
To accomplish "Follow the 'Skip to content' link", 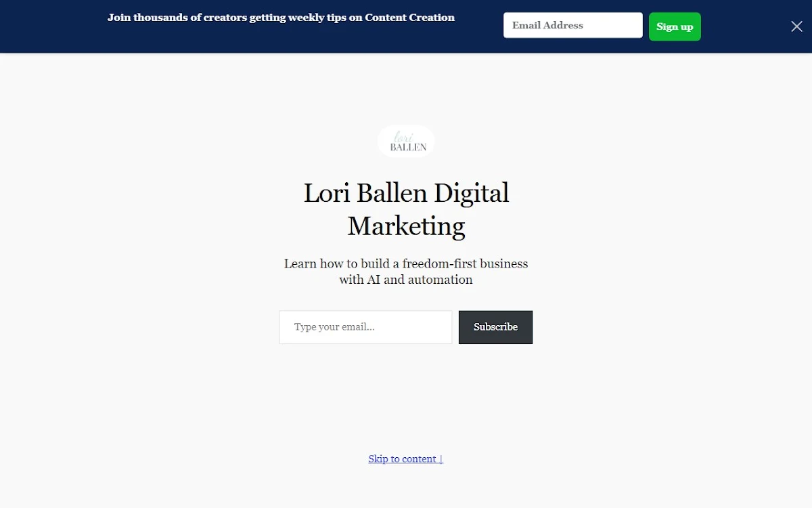I will tap(405, 459).
